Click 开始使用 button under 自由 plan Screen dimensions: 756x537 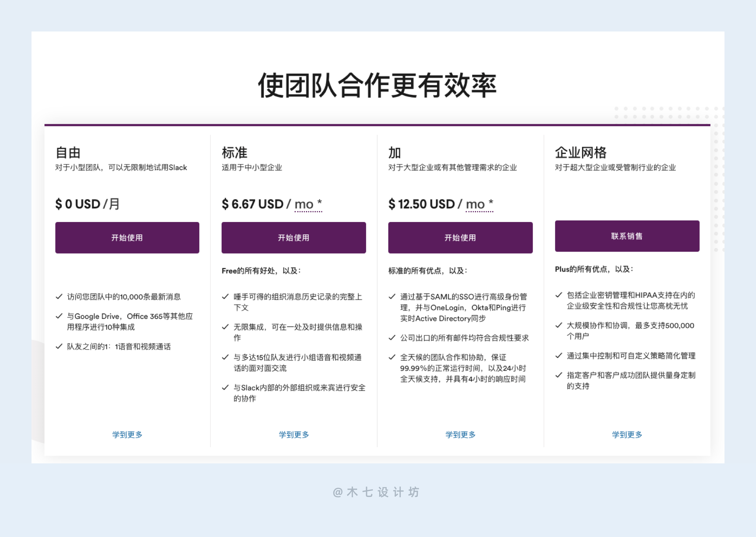tap(127, 237)
